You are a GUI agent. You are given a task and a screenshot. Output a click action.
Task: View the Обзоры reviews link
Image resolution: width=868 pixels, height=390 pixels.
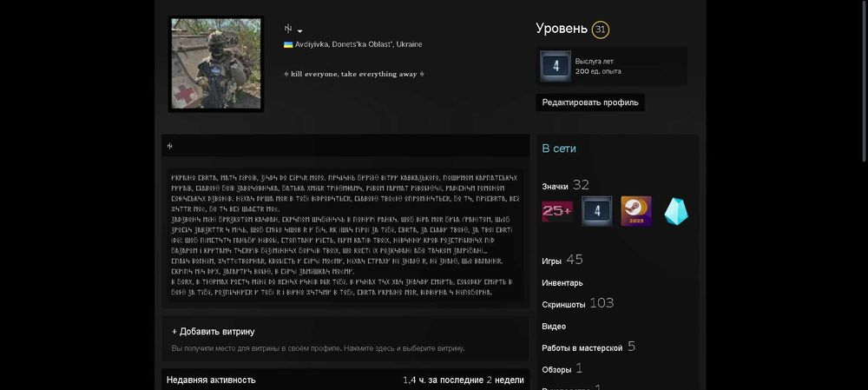(556, 369)
